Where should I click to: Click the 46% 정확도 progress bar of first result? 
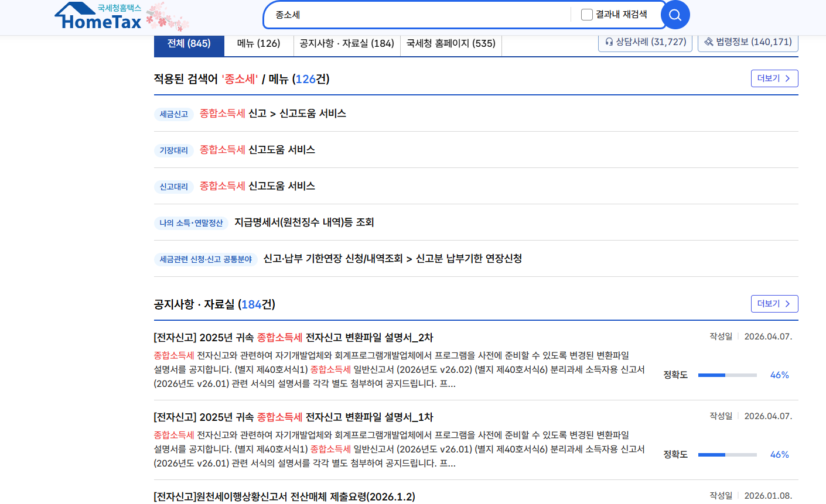(x=726, y=375)
